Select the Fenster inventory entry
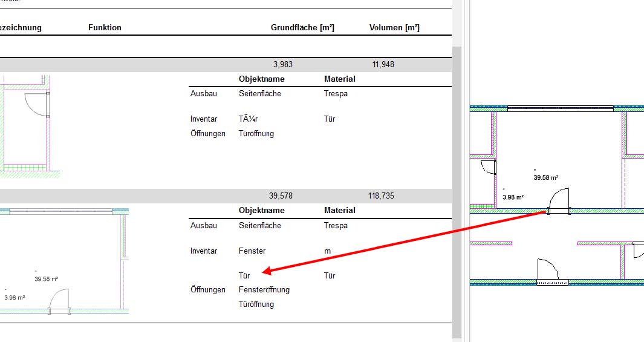Screen dimensions: 644x342 click(252, 251)
